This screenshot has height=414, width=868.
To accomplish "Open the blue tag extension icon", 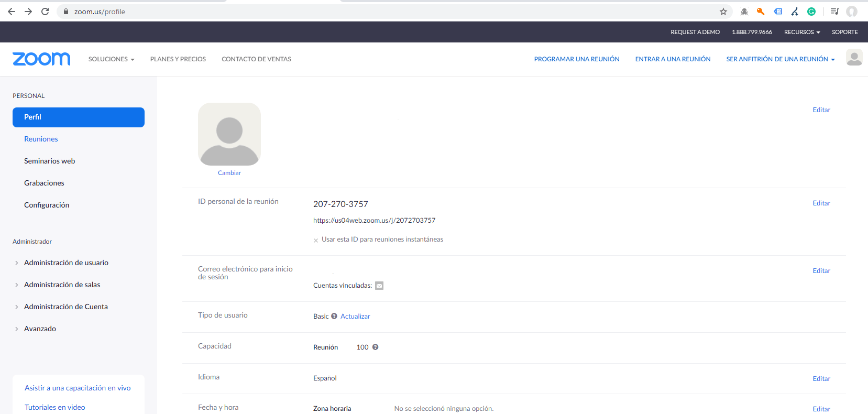I will 778,12.
